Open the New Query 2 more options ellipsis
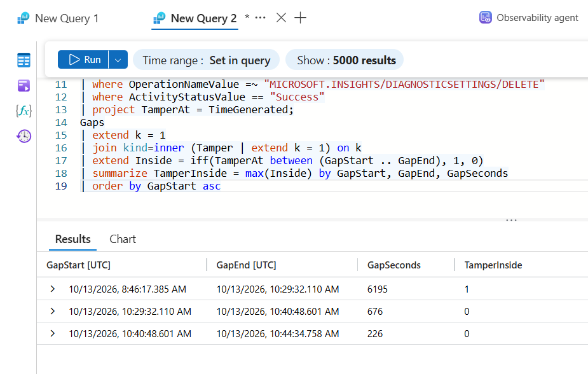Viewport: 588px width, 374px height. (260, 18)
